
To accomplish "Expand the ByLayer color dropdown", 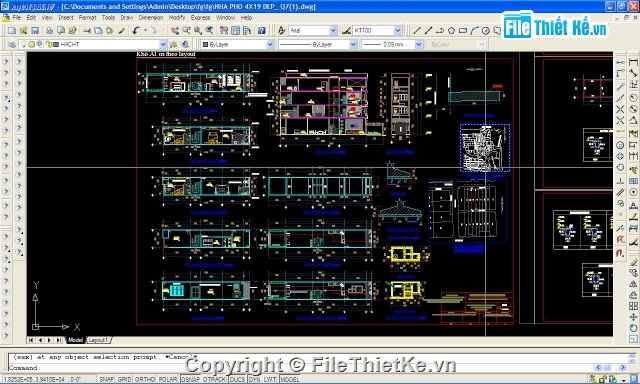I will (270, 44).
